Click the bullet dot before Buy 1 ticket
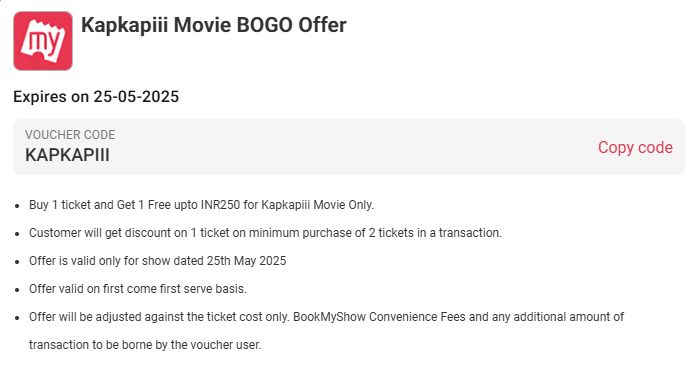 (17, 206)
